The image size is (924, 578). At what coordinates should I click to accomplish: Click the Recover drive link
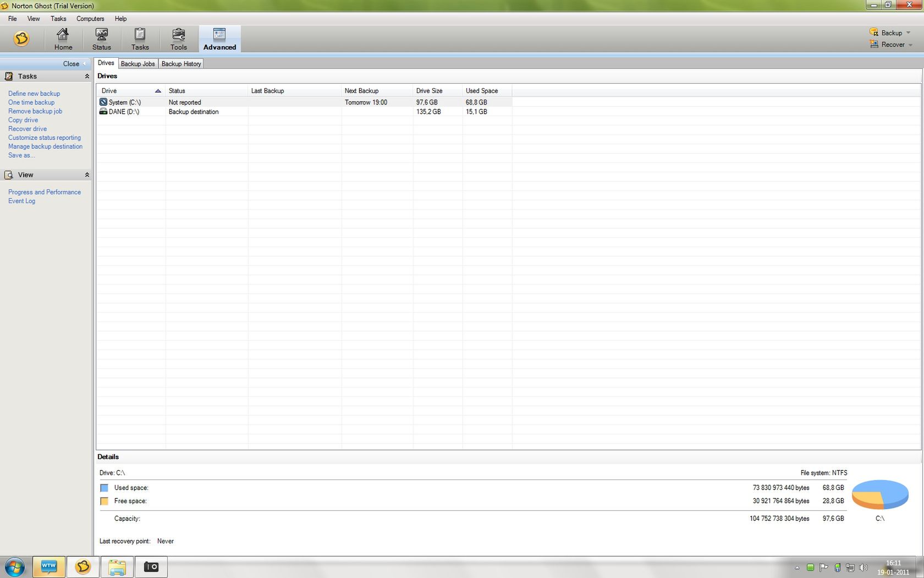pos(28,129)
